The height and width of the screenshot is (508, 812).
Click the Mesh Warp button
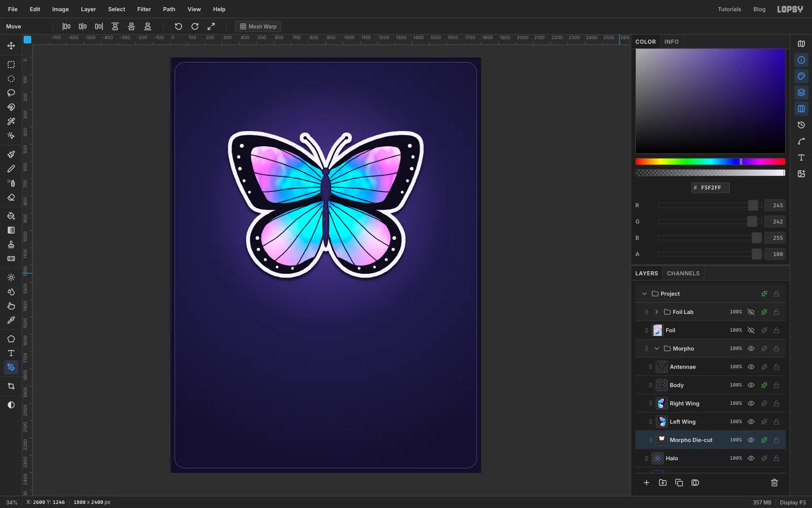(x=258, y=26)
